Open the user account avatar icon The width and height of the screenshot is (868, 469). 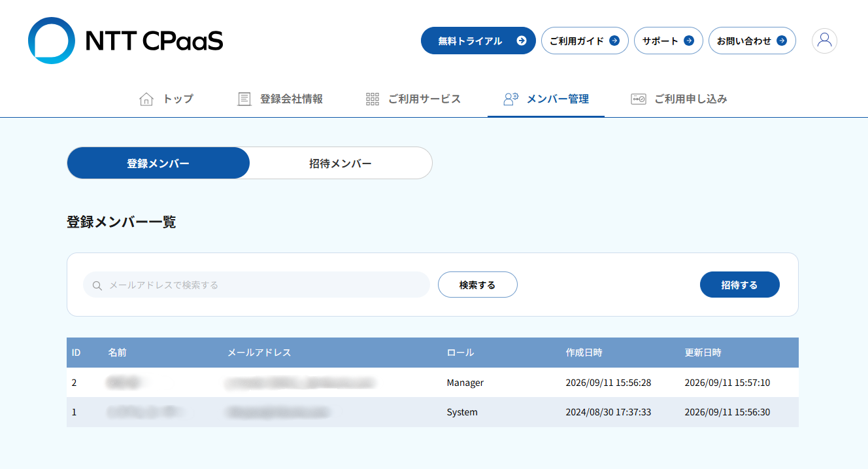(x=824, y=41)
